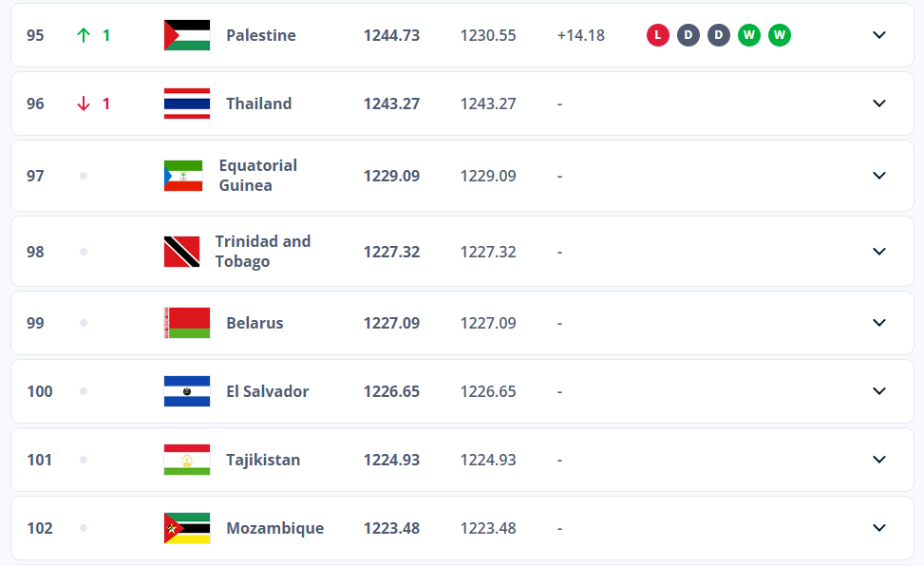This screenshot has height=566, width=924.
Task: Open the Equatorial Guinea team link
Action: pos(258,176)
